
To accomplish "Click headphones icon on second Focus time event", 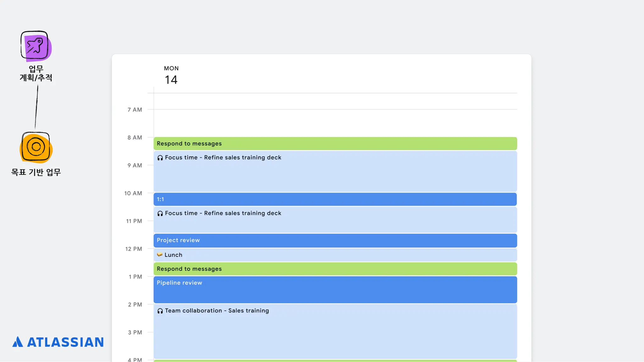I will click(x=160, y=213).
